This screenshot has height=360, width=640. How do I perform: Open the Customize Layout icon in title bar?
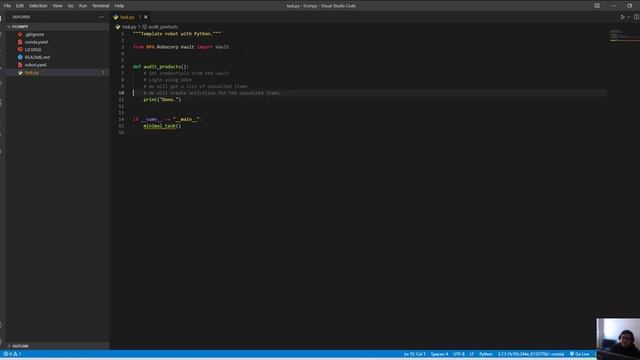597,6
